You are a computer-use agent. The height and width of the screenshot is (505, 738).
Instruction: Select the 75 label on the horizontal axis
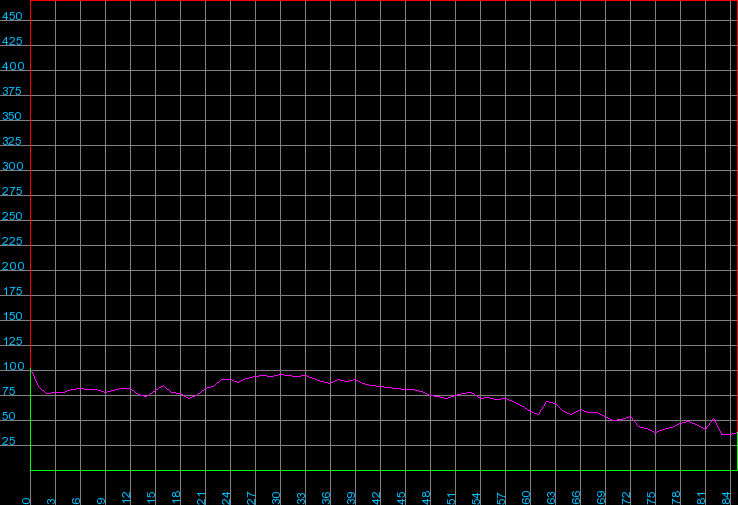click(650, 498)
